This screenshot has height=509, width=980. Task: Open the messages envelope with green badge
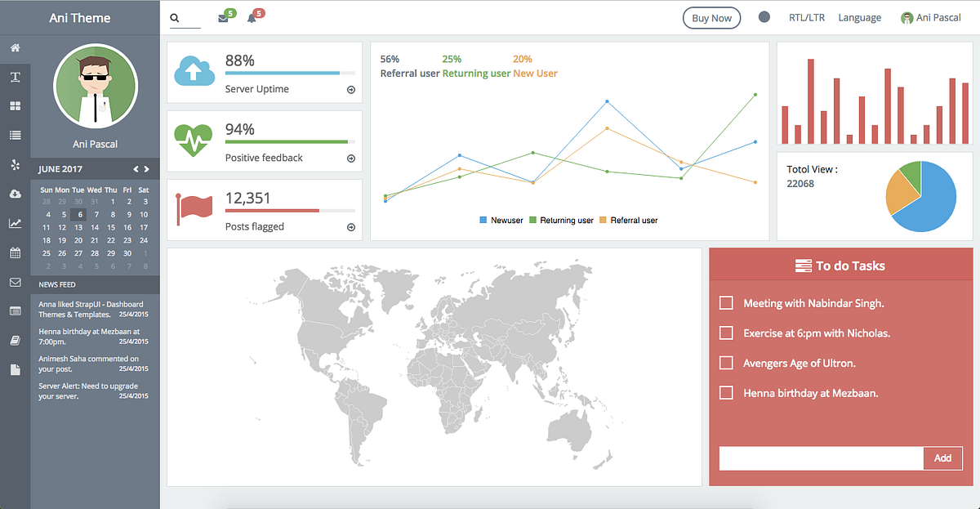click(x=223, y=16)
